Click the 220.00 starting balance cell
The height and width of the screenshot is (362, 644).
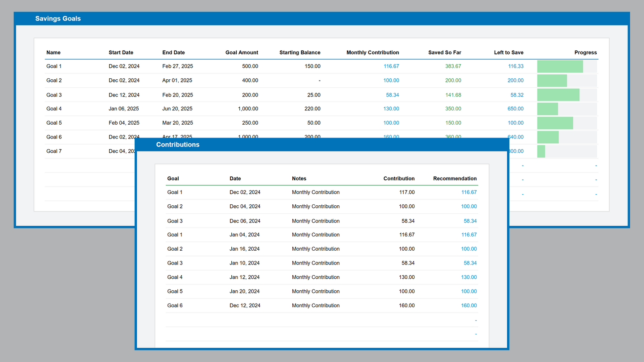point(312,109)
